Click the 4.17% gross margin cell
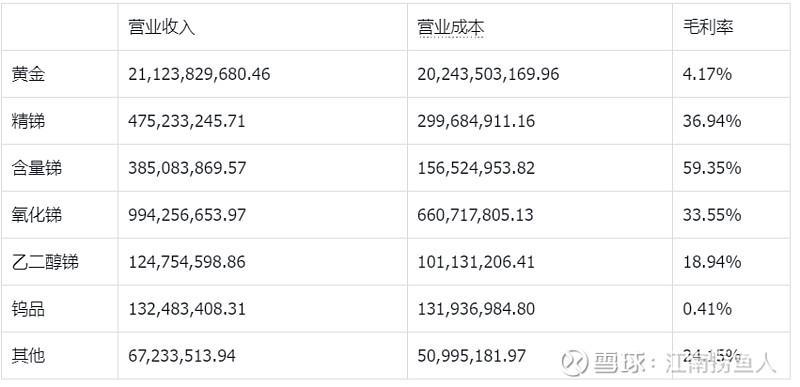Viewport: 800px width, 387px height. pos(707,74)
